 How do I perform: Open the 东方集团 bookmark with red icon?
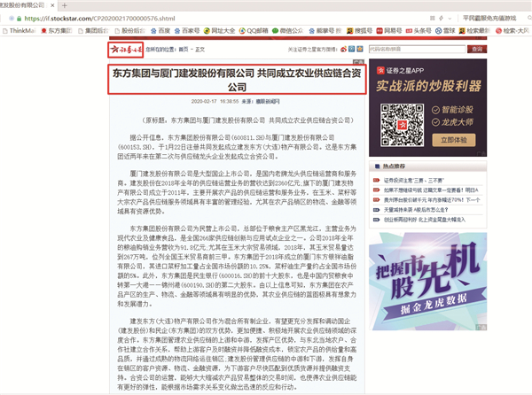pos(57,31)
